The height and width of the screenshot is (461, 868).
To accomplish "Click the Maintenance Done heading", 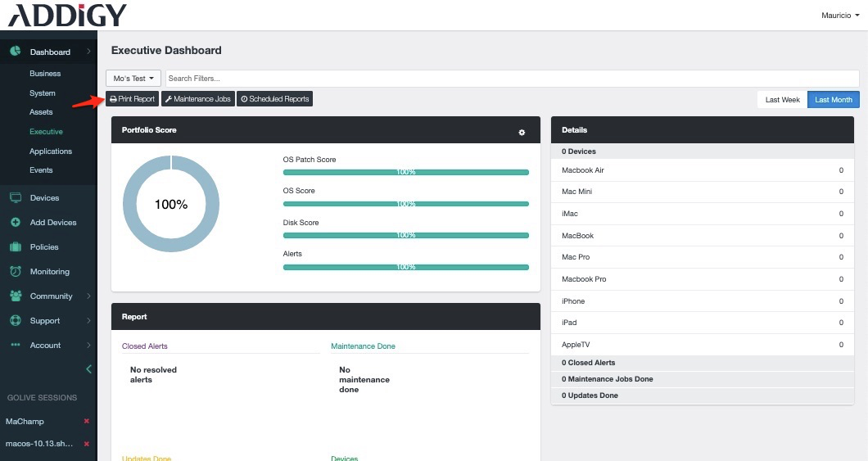I will pyautogui.click(x=363, y=346).
